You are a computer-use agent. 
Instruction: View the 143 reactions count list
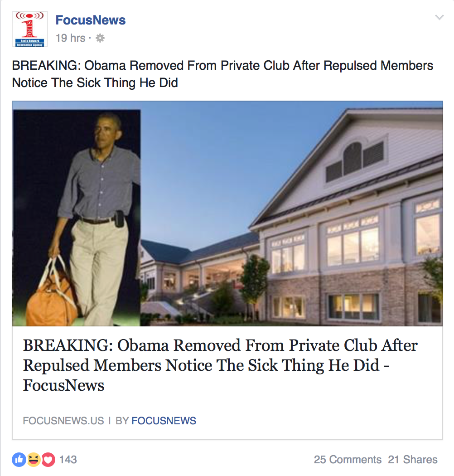(68, 460)
